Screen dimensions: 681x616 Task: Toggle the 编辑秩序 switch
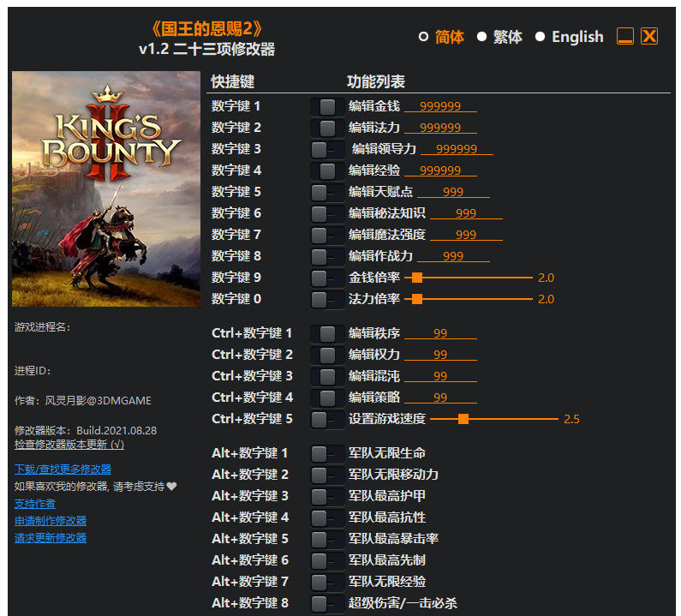(327, 333)
